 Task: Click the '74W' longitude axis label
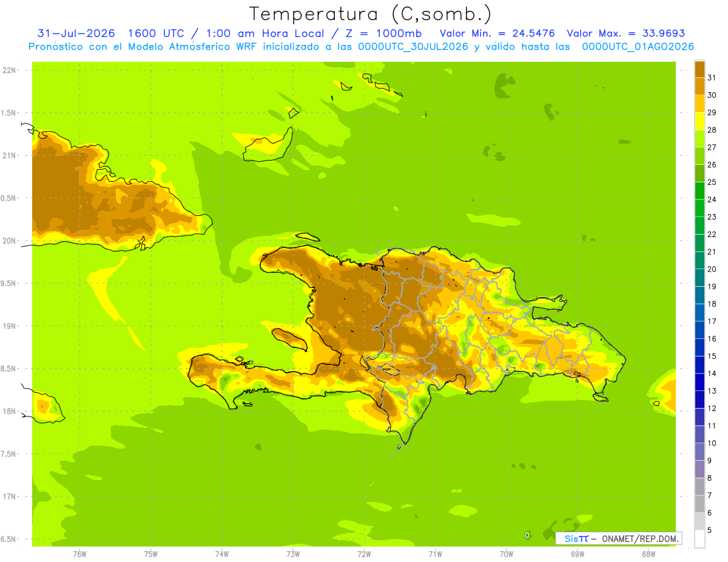pos(222,554)
